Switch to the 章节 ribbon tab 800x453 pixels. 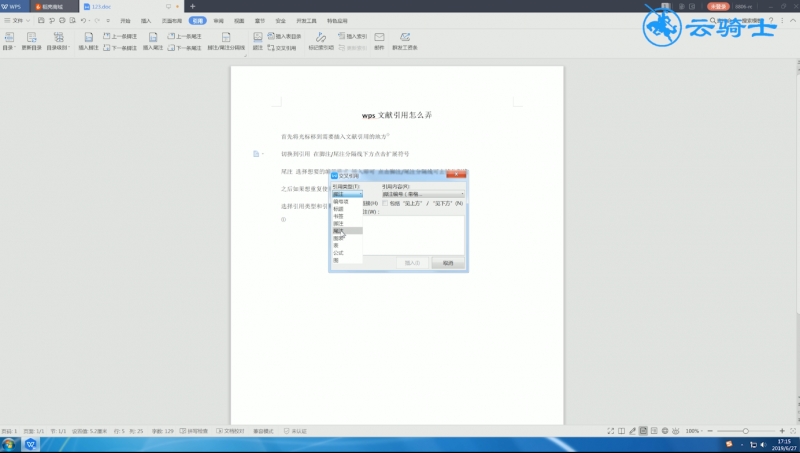coord(260,21)
